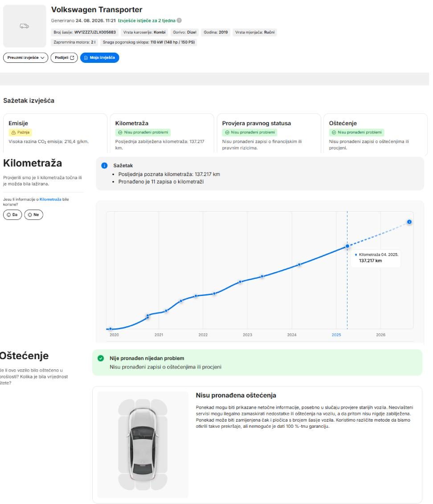Select the projected mileage point at the dashed line end
Screen dimensions: 433x504
pyautogui.click(x=409, y=222)
